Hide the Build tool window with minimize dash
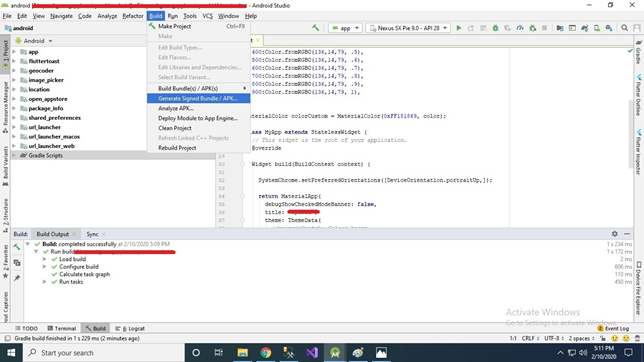 click(627, 234)
